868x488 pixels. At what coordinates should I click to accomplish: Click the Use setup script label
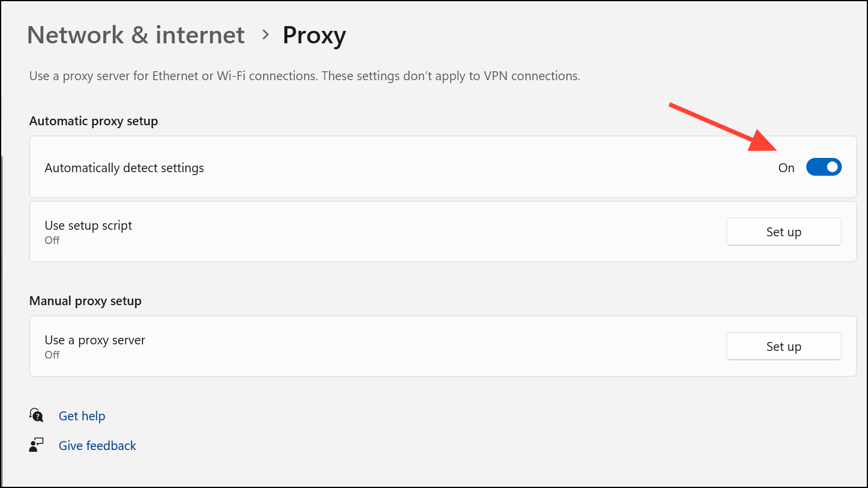pos(88,226)
